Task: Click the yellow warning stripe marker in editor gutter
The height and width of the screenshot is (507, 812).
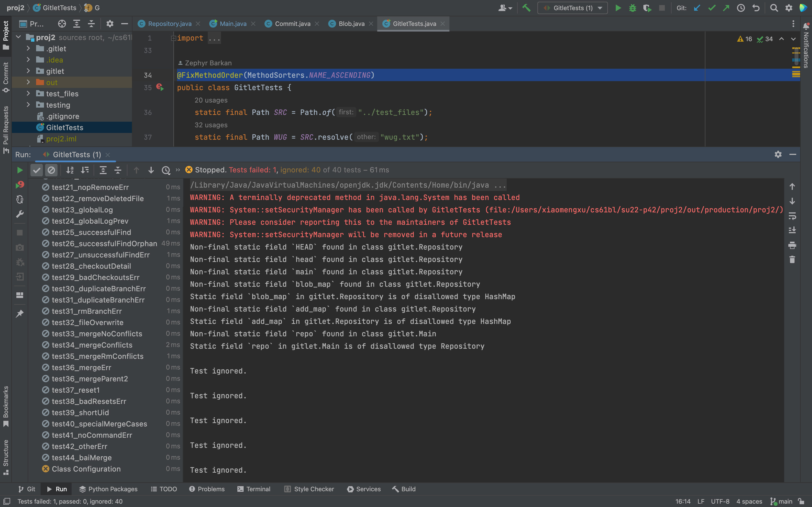Action: [796, 74]
